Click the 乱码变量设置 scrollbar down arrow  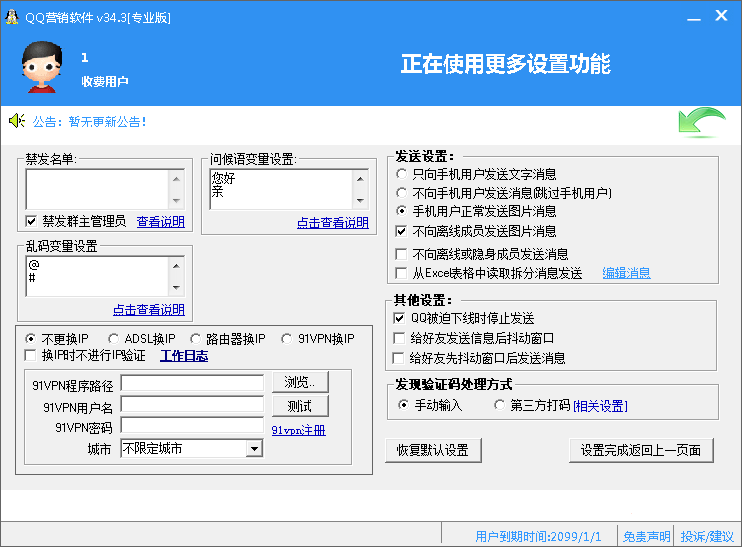click(x=176, y=288)
